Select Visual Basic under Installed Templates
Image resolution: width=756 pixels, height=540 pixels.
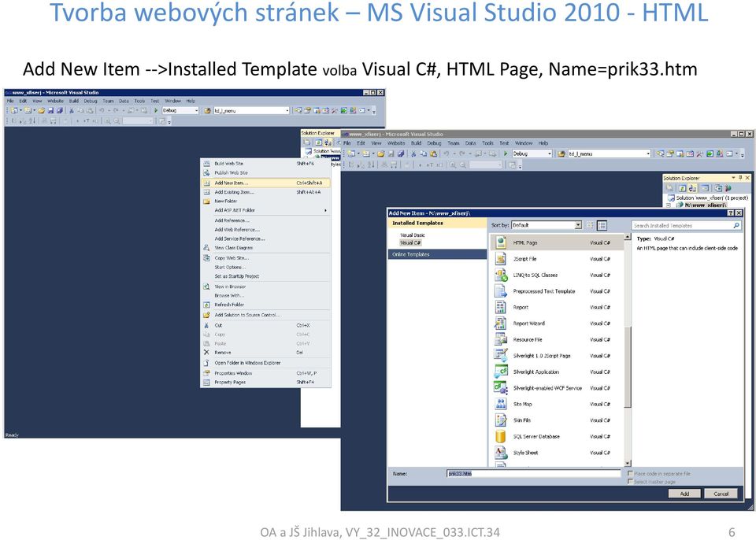click(x=412, y=235)
